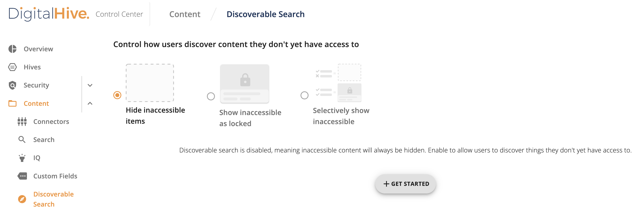This screenshot has height=212, width=644.
Task: Click the Hives hexagon icon
Action: [12, 67]
